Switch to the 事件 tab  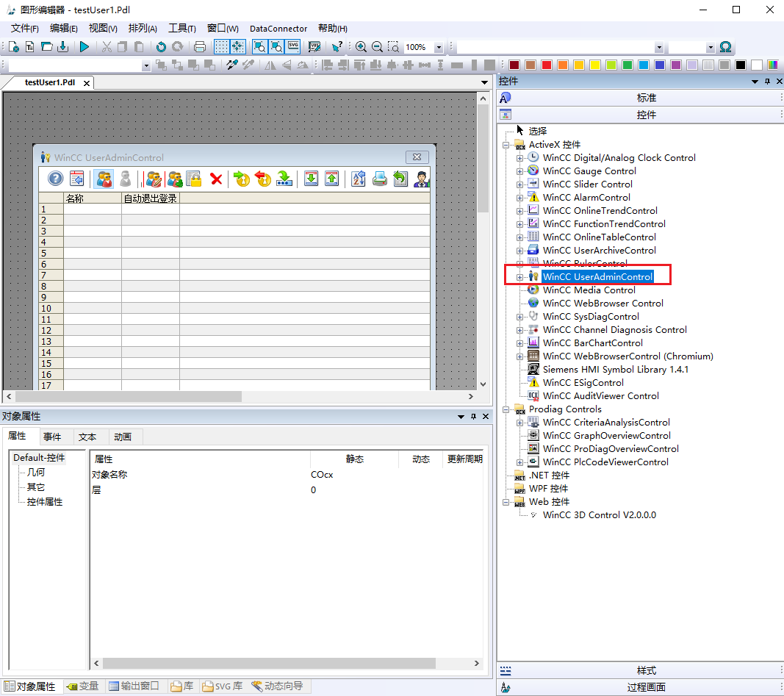point(52,437)
